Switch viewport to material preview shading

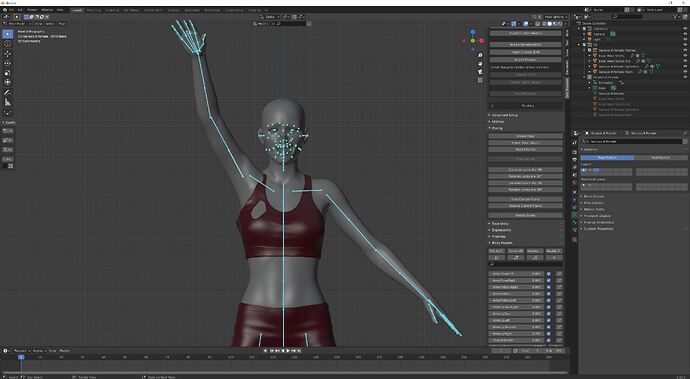click(x=554, y=24)
